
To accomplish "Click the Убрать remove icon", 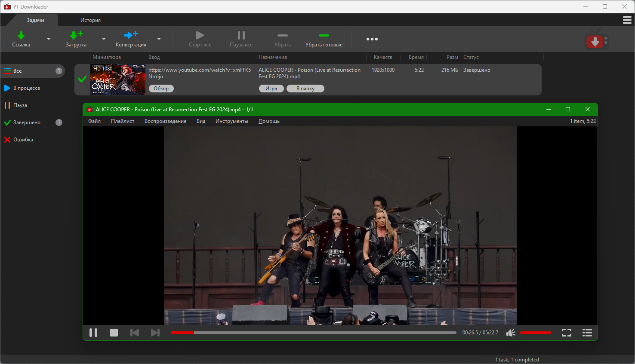I will pos(283,35).
